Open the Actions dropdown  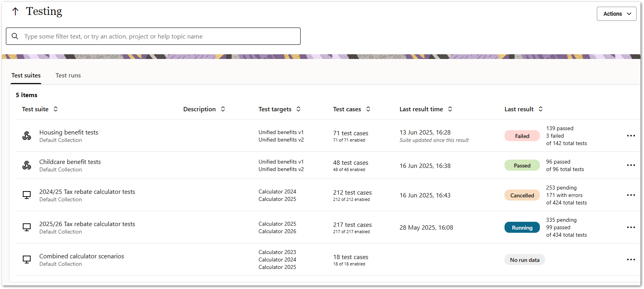coord(616,13)
